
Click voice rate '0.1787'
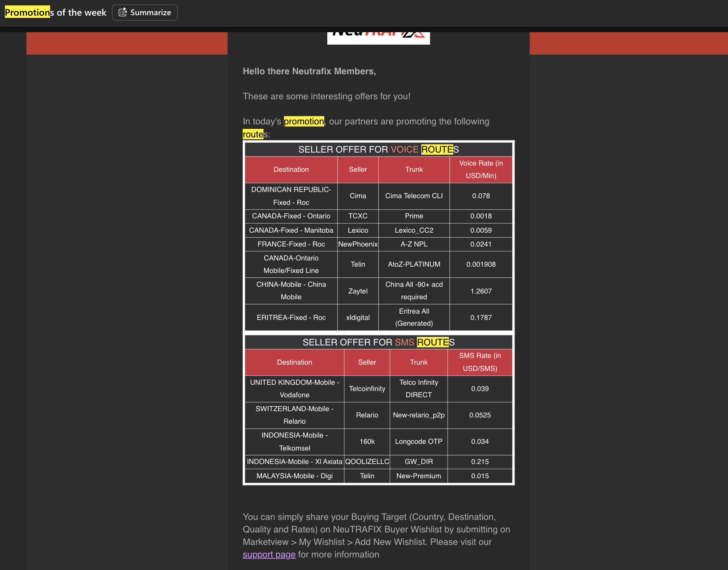(x=481, y=318)
